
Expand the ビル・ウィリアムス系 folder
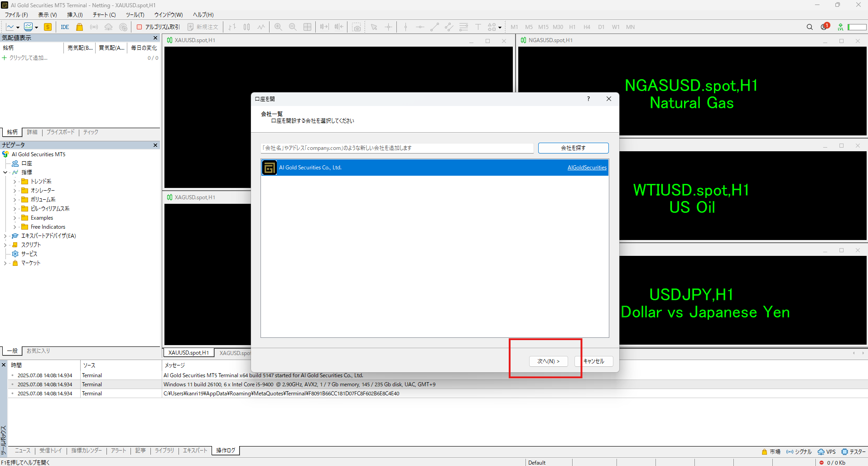14,209
